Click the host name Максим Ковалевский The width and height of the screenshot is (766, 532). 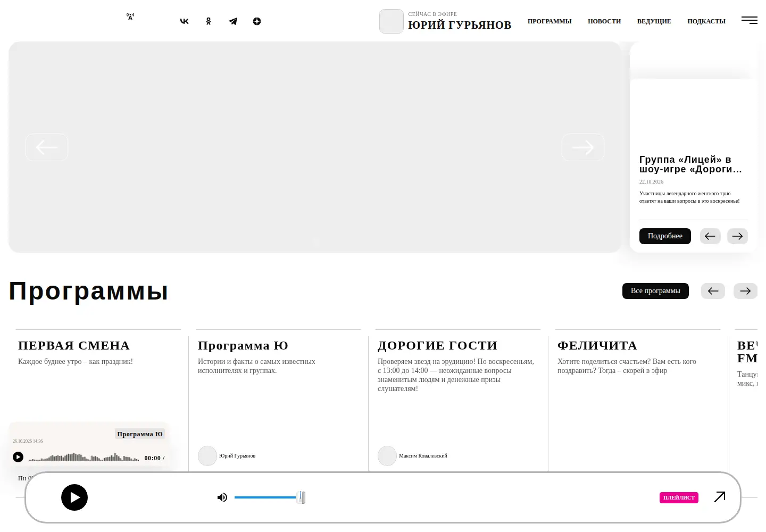tap(423, 456)
